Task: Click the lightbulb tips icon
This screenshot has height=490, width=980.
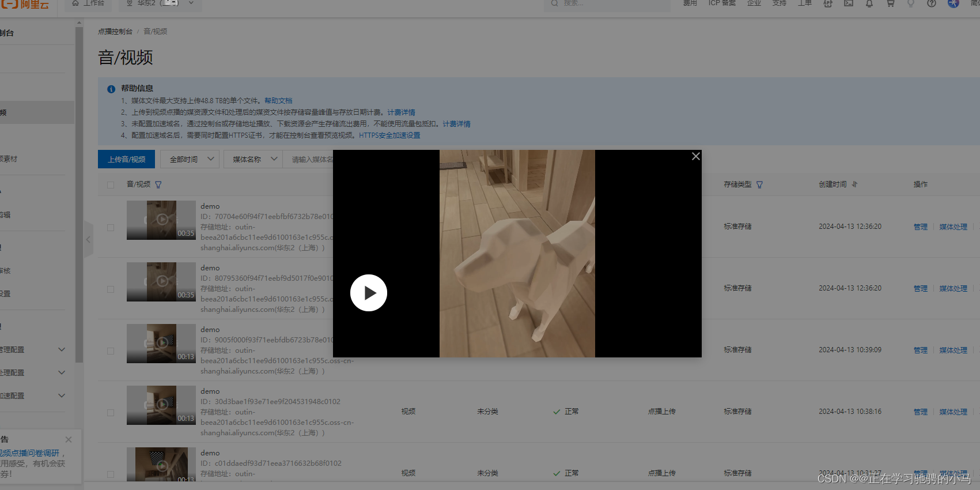Action: point(911,3)
